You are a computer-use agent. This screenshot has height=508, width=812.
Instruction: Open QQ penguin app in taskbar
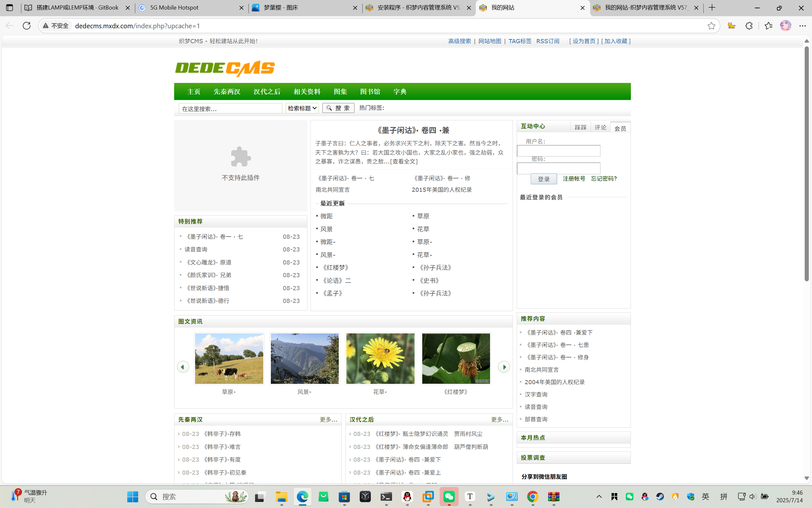tap(407, 497)
